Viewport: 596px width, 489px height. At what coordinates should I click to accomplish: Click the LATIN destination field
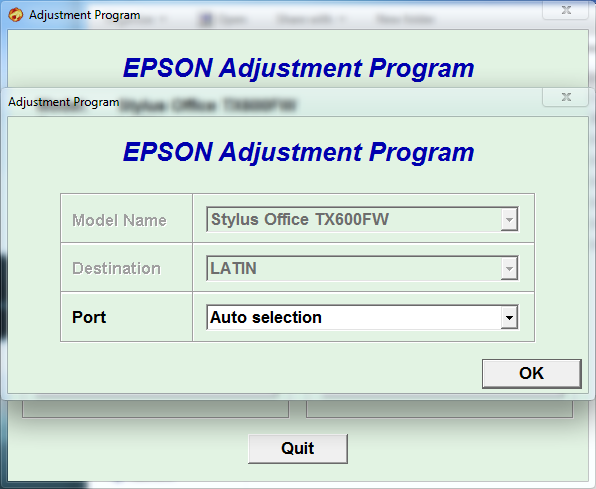(x=362, y=268)
